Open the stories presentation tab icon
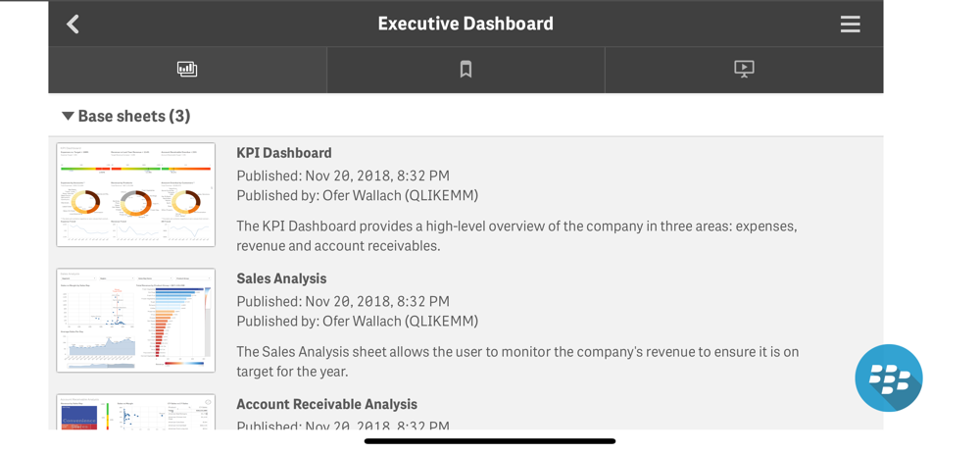 pyautogui.click(x=744, y=70)
